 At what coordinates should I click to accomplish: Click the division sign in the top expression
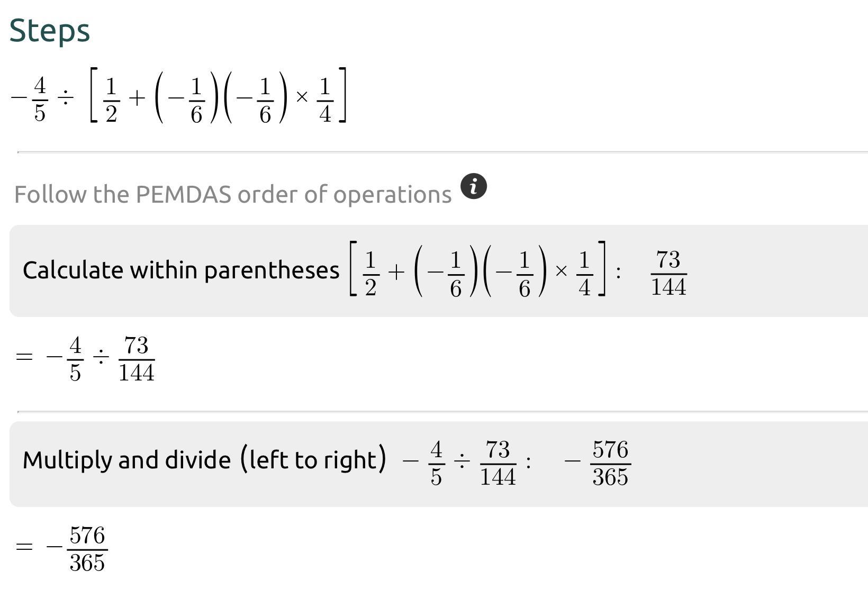tap(66, 98)
